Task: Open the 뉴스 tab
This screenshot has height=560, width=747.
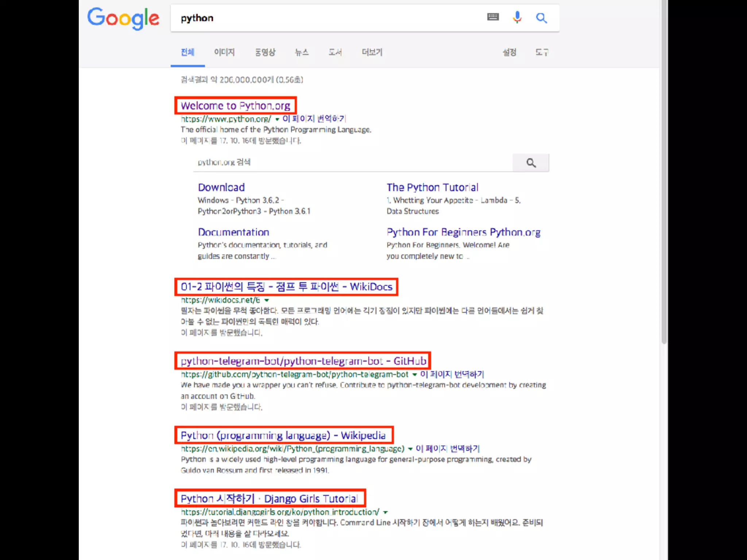Action: coord(302,52)
